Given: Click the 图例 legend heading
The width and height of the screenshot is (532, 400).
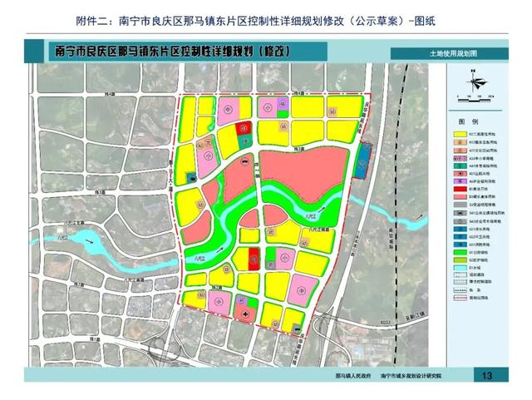Looking at the screenshot, I should [468, 121].
